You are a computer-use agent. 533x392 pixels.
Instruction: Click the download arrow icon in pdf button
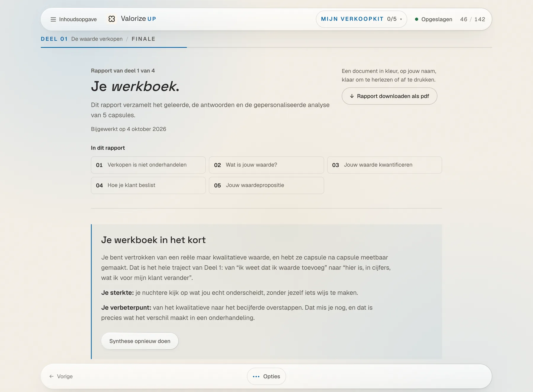coord(352,96)
